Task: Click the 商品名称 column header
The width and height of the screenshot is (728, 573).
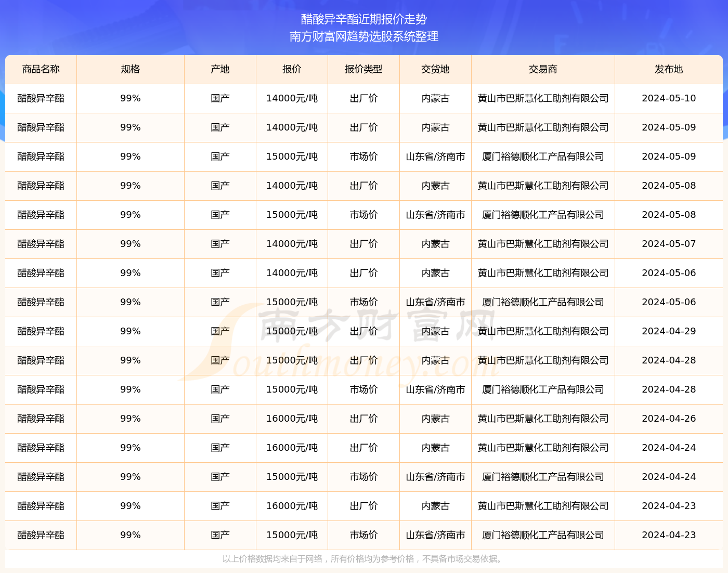Action: 41,69
